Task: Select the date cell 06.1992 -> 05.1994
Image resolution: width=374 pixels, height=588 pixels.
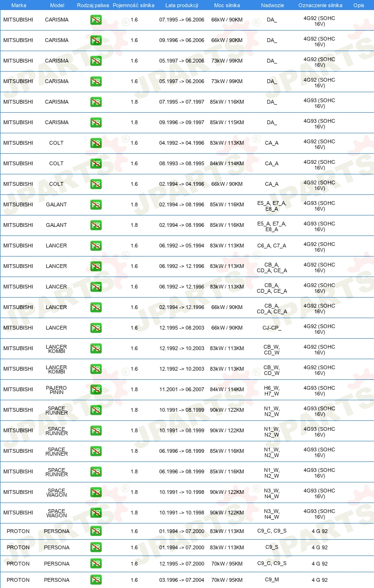Action: click(182, 246)
